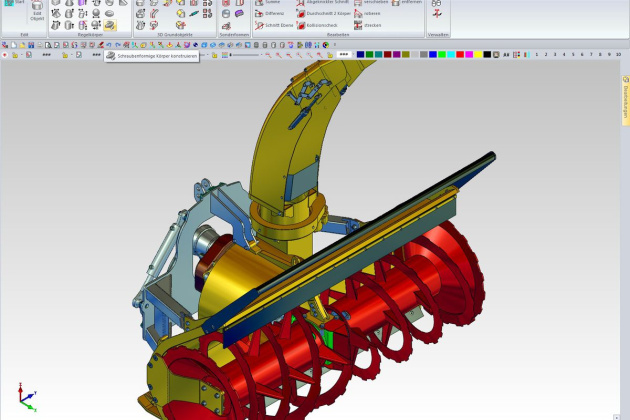630x420 pixels.
Task: Click the Durchschnitt 2 Körper tool
Action: click(x=326, y=14)
